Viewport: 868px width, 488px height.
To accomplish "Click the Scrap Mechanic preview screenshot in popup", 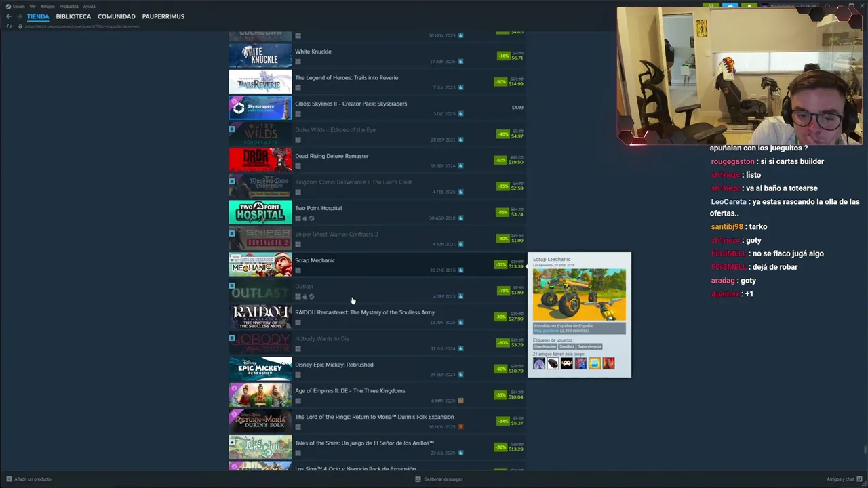I will point(579,295).
